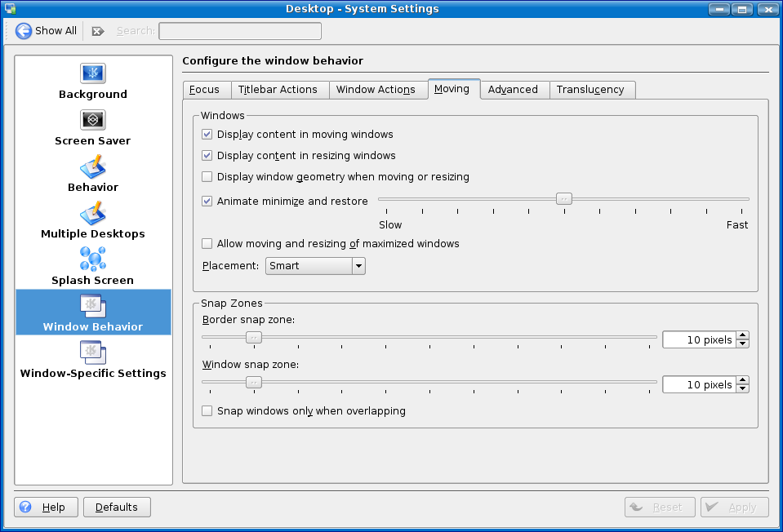The image size is (783, 532).
Task: Click the Show All back arrow
Action: click(x=24, y=31)
